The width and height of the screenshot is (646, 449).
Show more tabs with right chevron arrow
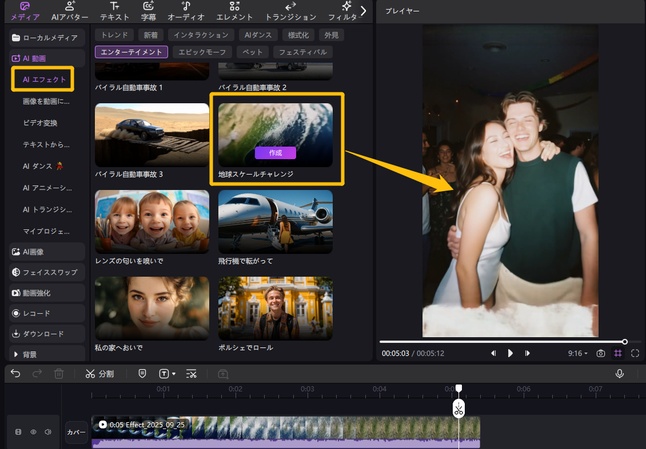[x=362, y=11]
